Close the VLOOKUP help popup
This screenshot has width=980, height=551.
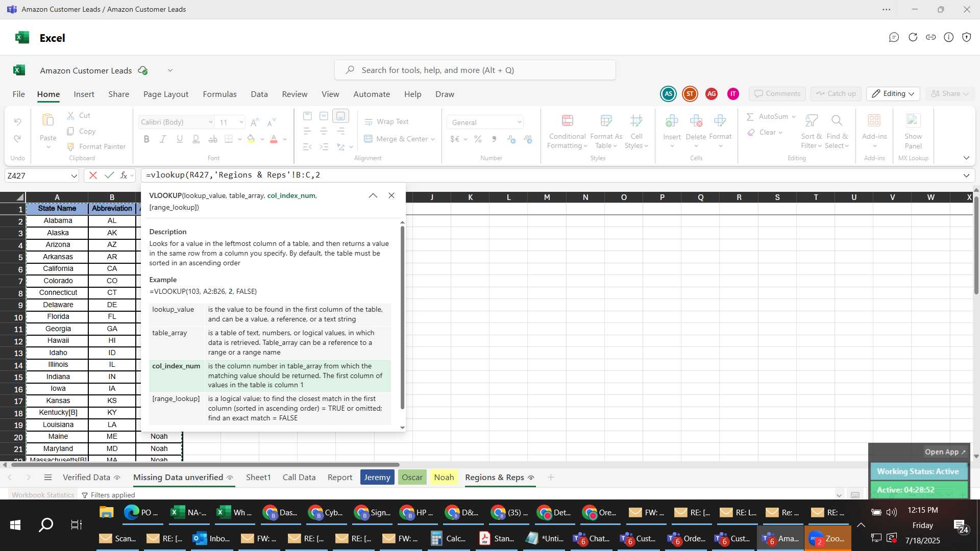pos(391,195)
